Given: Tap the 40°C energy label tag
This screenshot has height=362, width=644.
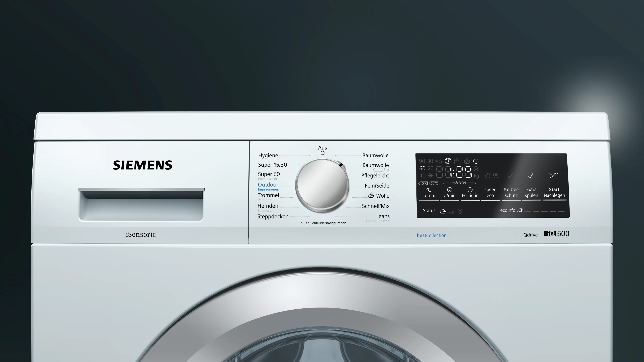Looking at the screenshot, I should pyautogui.click(x=423, y=183).
